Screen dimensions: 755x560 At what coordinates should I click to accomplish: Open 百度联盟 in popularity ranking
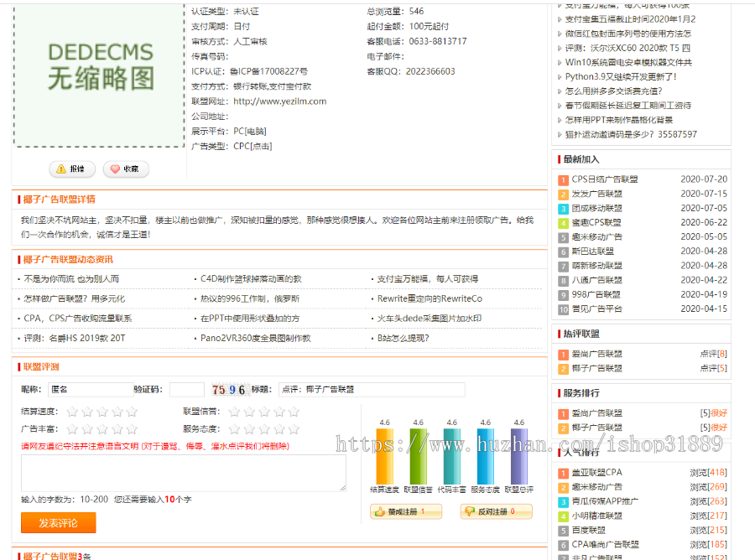(x=588, y=530)
